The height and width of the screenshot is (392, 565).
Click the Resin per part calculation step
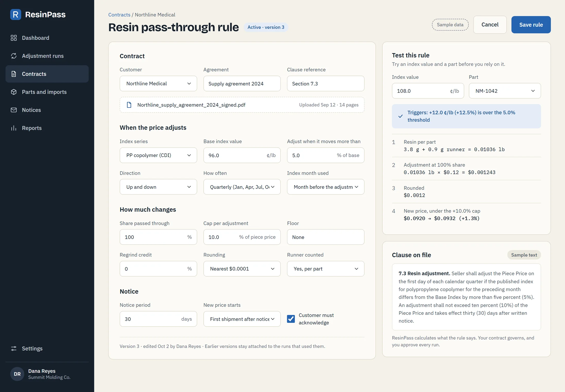466,146
